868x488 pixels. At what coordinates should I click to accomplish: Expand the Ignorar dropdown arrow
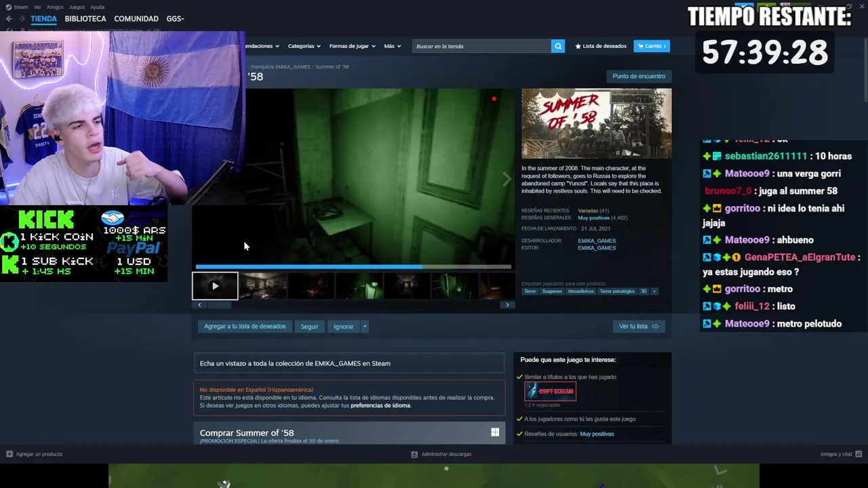point(364,327)
